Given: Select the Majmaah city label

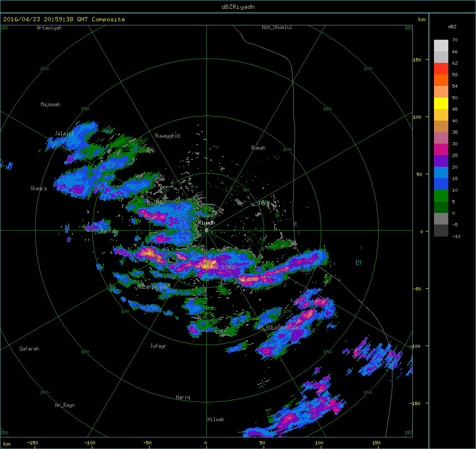Looking at the screenshot, I should [x=50, y=104].
